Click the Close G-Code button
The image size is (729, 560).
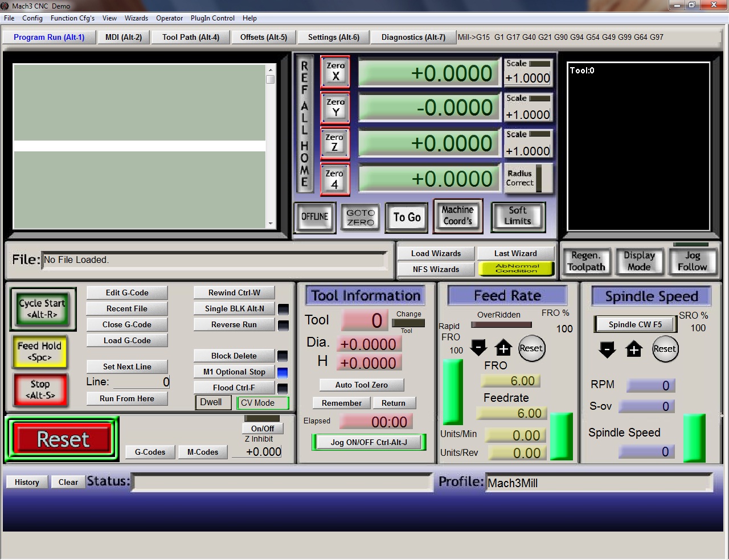[127, 324]
